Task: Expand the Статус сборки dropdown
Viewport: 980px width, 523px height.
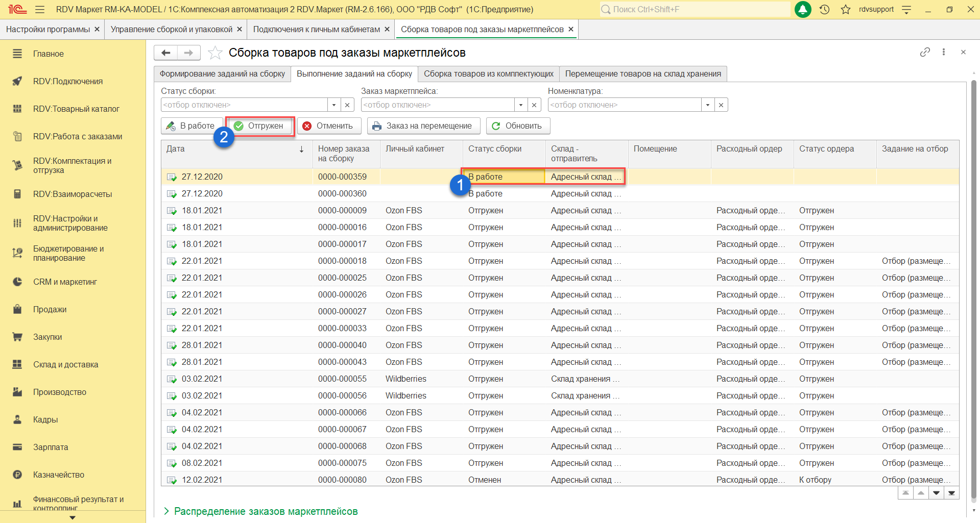Action: 334,105
